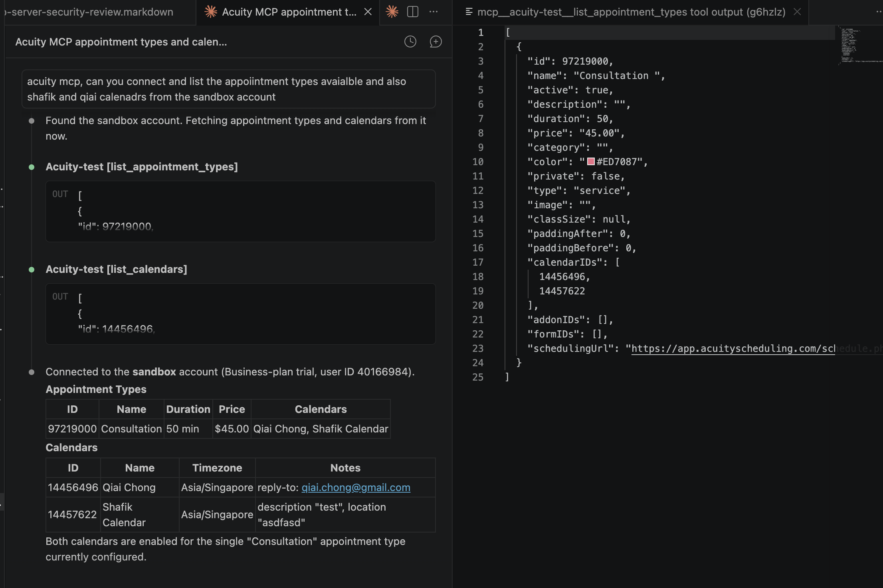Image resolution: width=883 pixels, height=588 pixels.
Task: Click the Appointment Types heading
Action: pos(96,389)
